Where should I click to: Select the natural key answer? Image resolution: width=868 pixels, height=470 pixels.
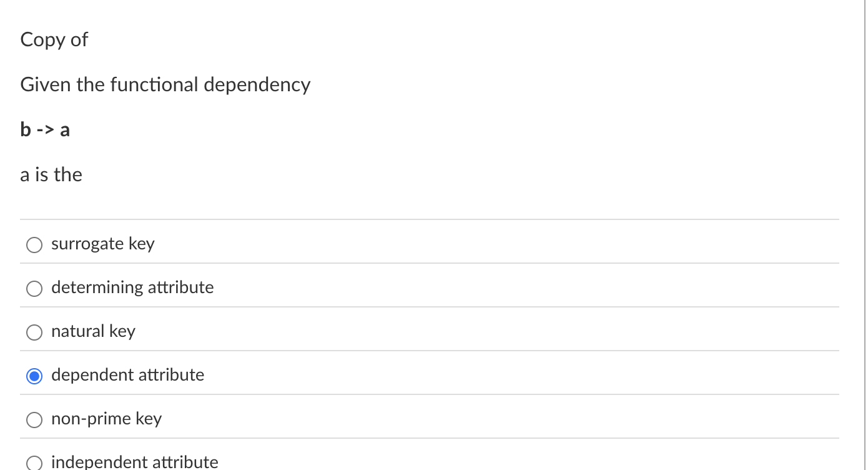point(34,332)
